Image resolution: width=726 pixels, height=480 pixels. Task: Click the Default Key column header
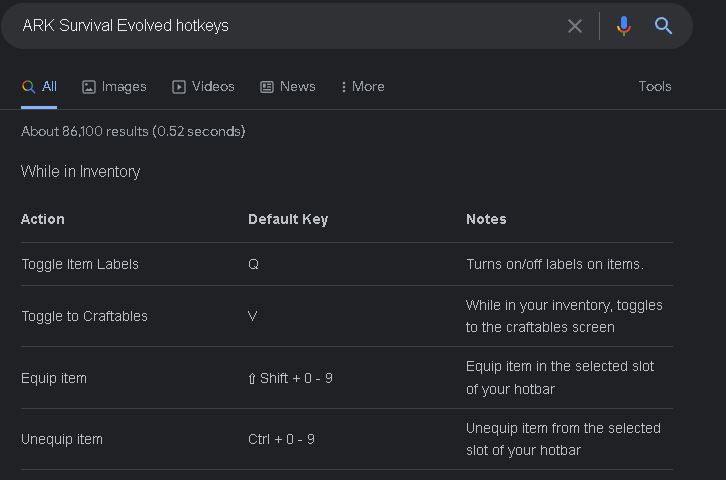click(288, 219)
